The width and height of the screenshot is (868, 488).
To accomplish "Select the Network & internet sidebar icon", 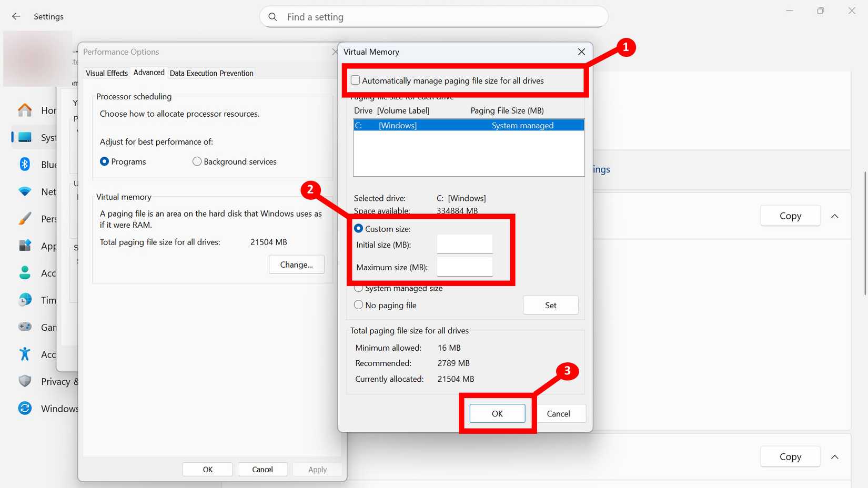I will [x=25, y=191].
